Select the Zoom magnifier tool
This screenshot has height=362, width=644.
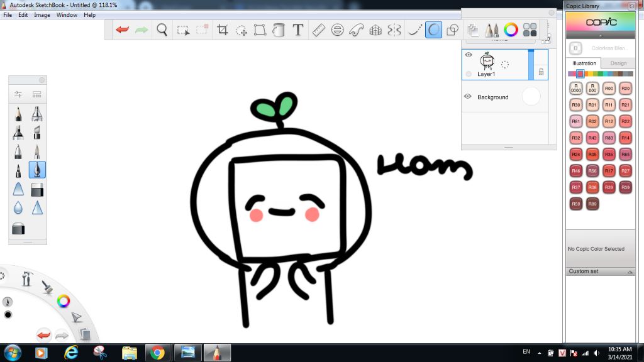coord(162,30)
